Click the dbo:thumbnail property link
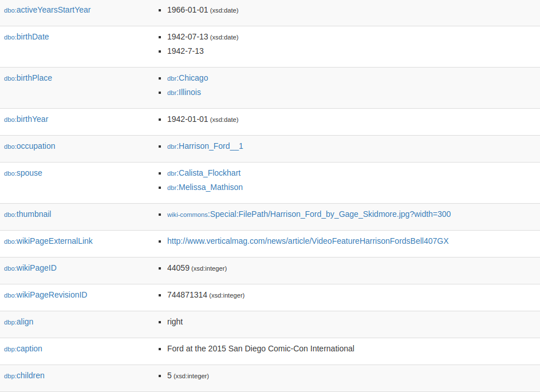This screenshot has height=392, width=540. click(27, 214)
